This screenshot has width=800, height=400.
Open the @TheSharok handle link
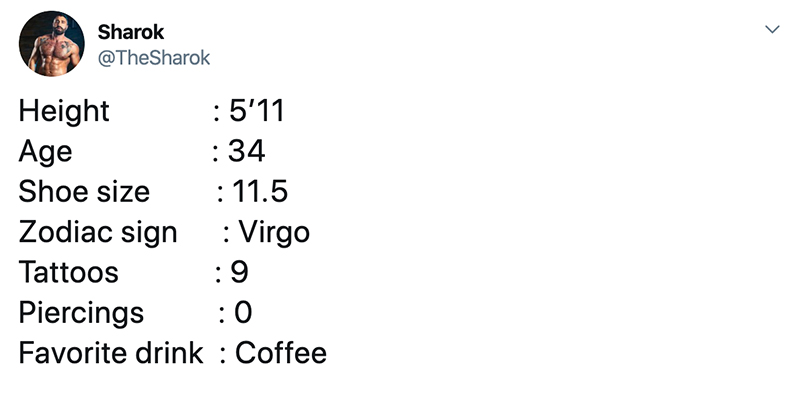tap(154, 58)
